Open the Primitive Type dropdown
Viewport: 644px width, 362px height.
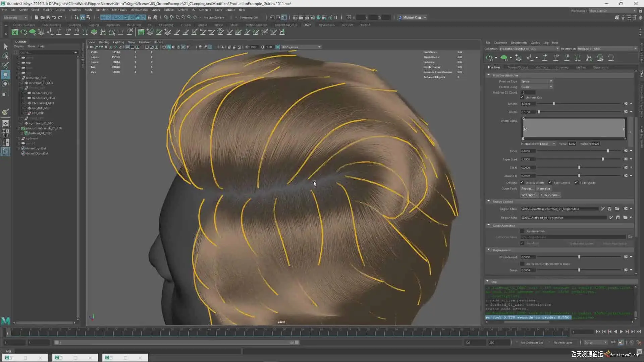[x=537, y=81]
